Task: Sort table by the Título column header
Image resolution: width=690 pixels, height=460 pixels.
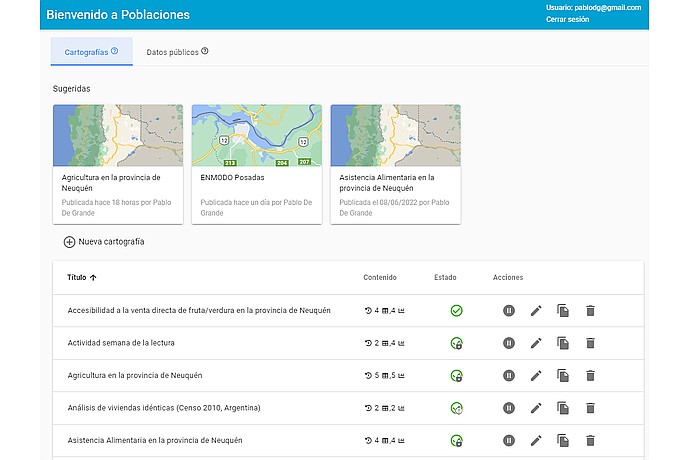Action: click(81, 277)
